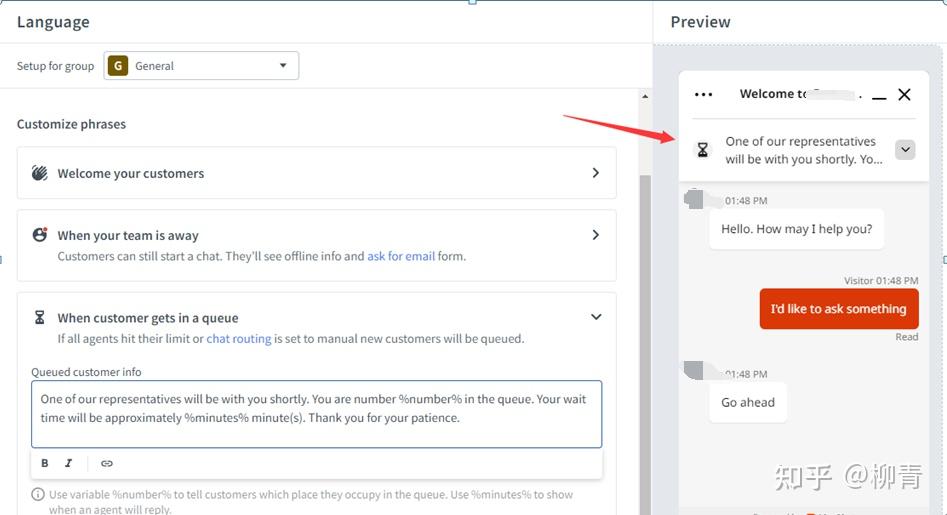Click the 'Read' status under visitor message
Viewport: 947px width, 515px height.
tap(907, 337)
